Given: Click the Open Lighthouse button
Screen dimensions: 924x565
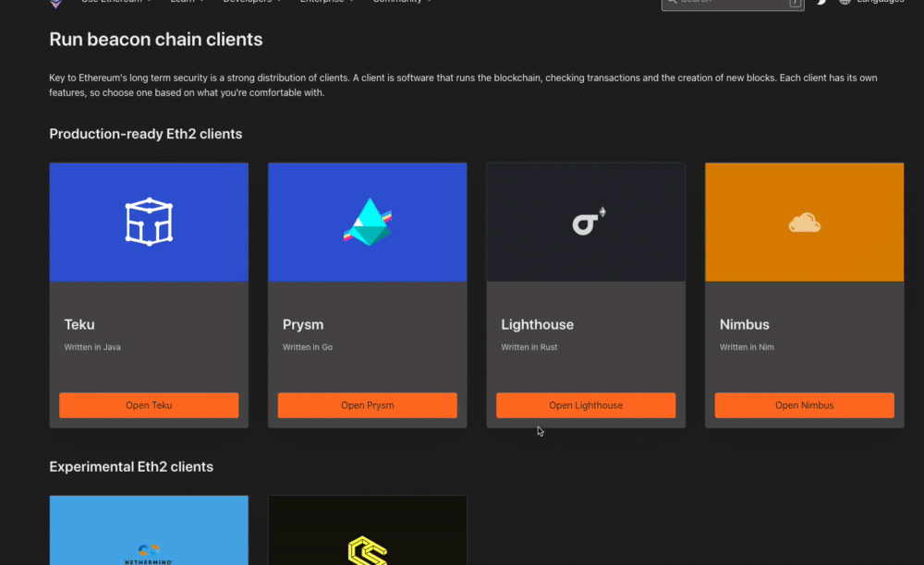Looking at the screenshot, I should click(x=586, y=405).
